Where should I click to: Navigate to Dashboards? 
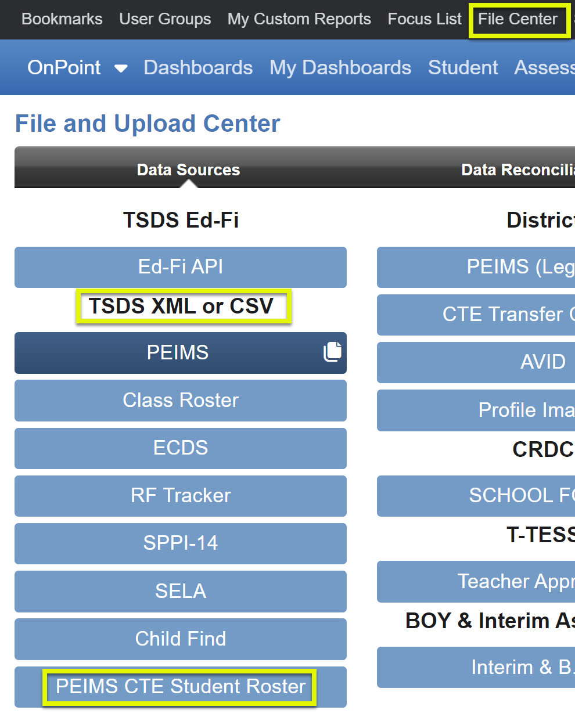(x=198, y=67)
